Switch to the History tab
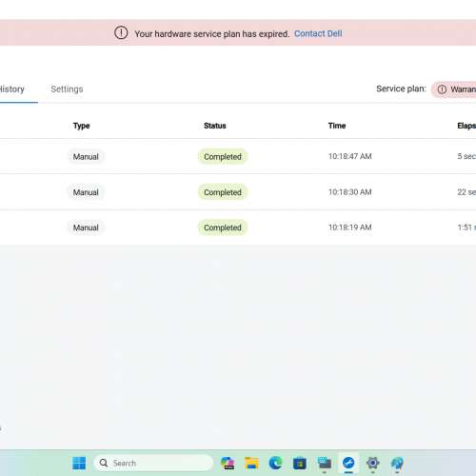Screen dimensions: 476x476 point(11,89)
